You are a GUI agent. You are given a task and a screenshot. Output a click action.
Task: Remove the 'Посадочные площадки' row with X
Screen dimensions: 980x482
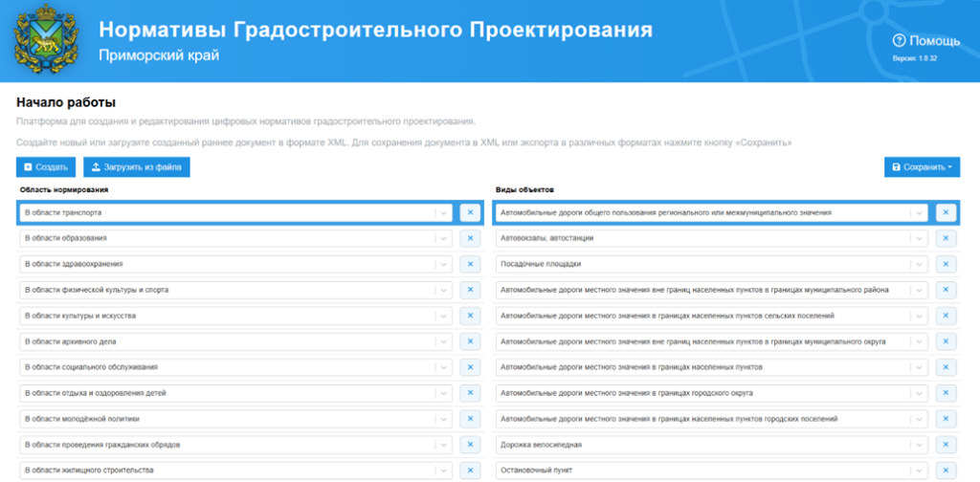click(946, 264)
